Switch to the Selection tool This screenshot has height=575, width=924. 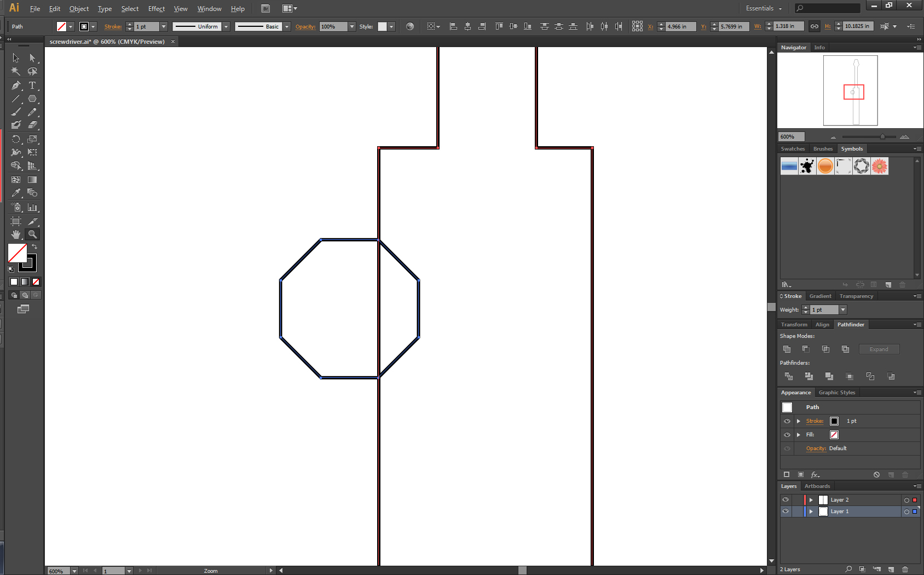pyautogui.click(x=16, y=58)
